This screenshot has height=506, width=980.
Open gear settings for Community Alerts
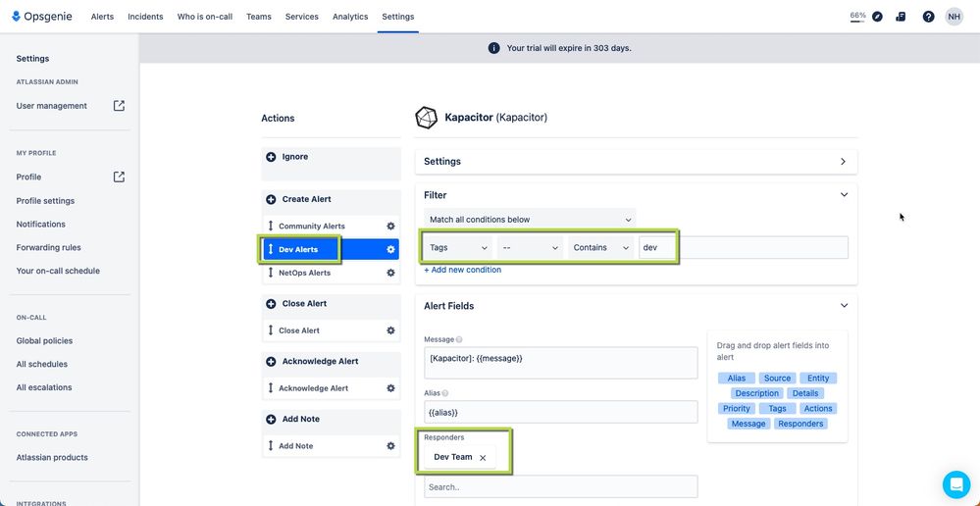[x=390, y=227]
